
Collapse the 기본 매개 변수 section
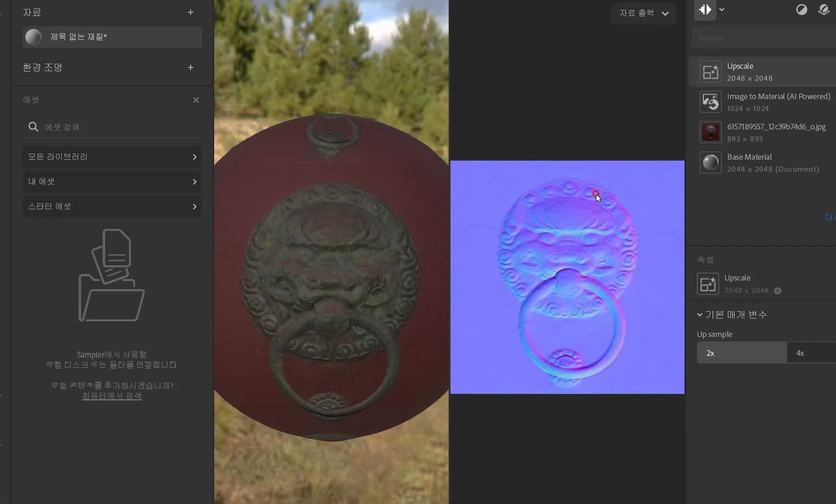699,315
